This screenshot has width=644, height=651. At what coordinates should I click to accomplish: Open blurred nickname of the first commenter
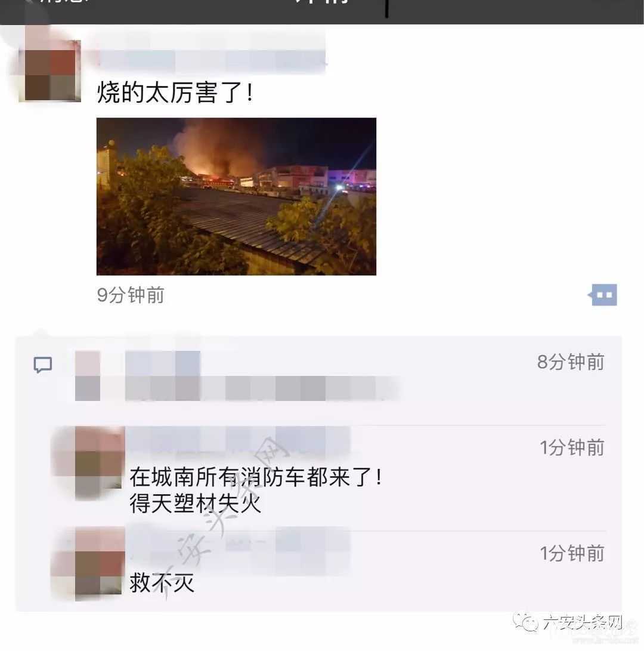(x=163, y=363)
